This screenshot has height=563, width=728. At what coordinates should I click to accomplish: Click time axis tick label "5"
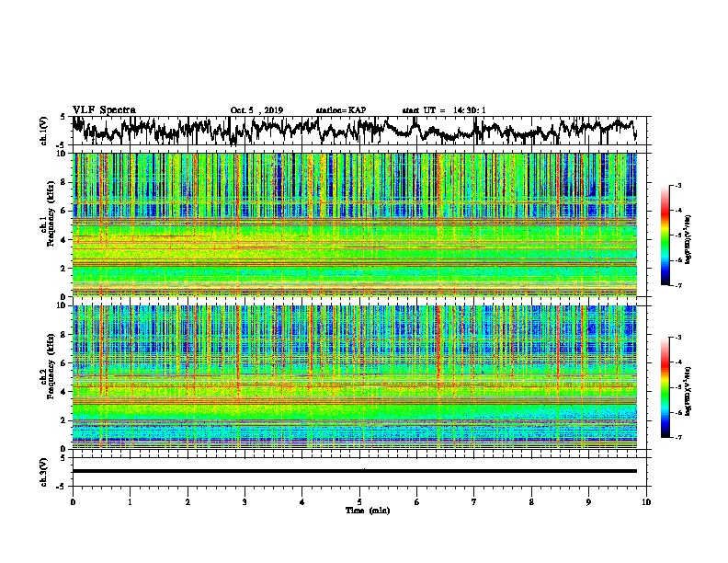(x=359, y=501)
